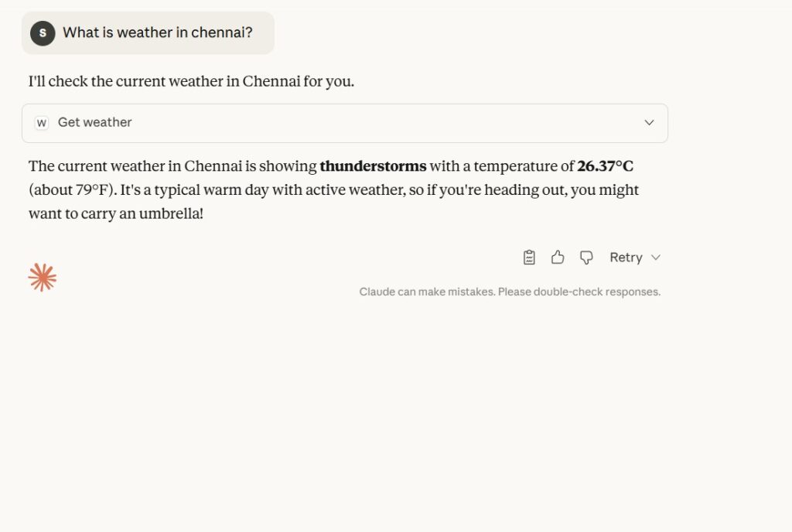
Task: Click the "(about 79°F)" text
Action: (x=72, y=189)
